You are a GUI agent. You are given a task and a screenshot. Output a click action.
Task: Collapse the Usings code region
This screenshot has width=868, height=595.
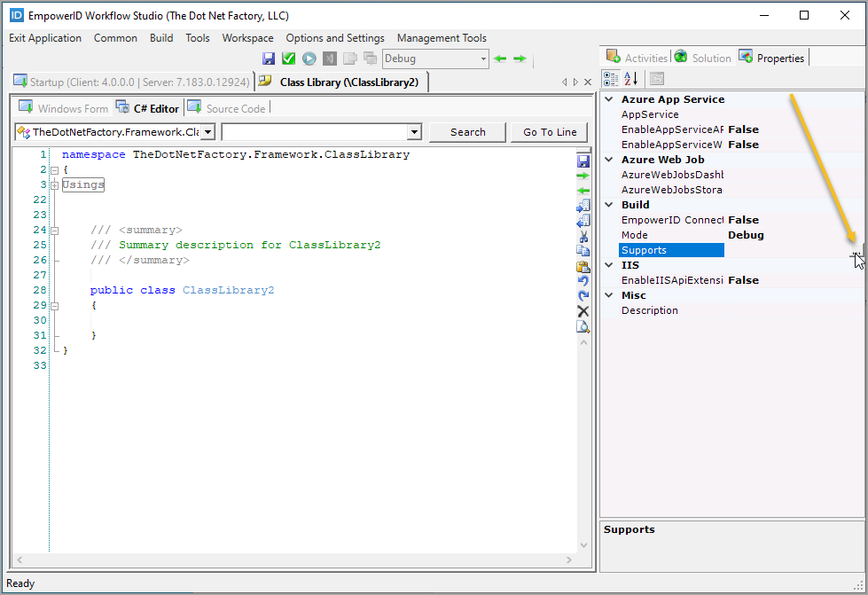54,185
